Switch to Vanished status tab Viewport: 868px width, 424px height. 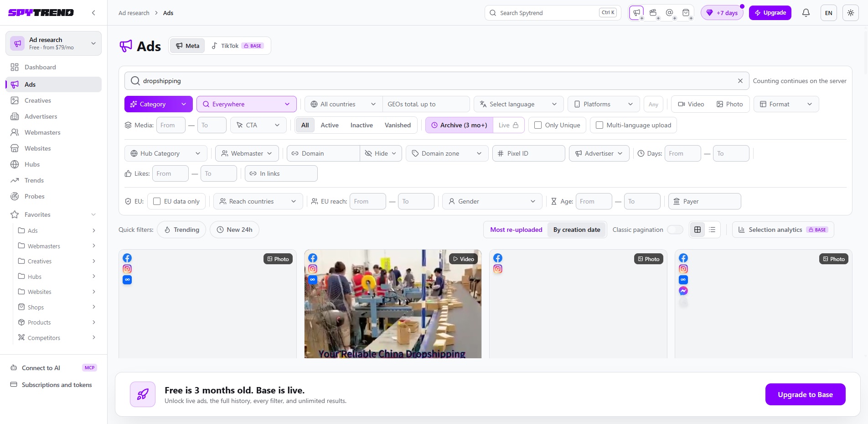pos(398,125)
